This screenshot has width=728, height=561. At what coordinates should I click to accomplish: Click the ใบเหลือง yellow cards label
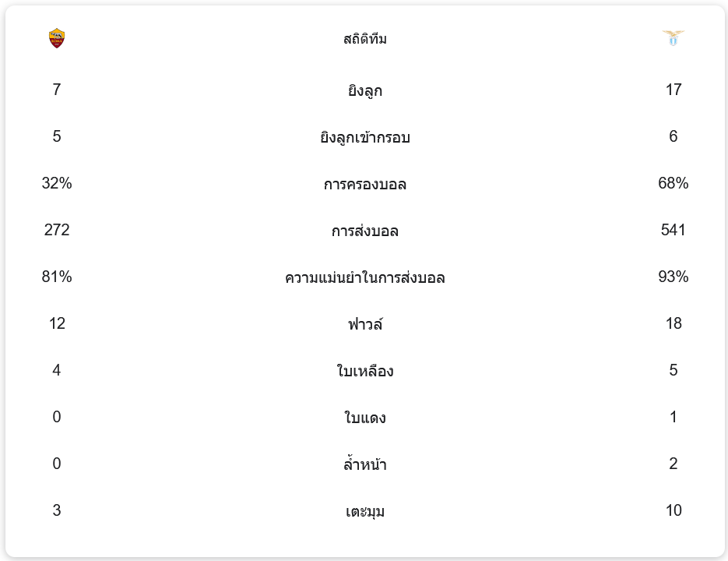[364, 371]
